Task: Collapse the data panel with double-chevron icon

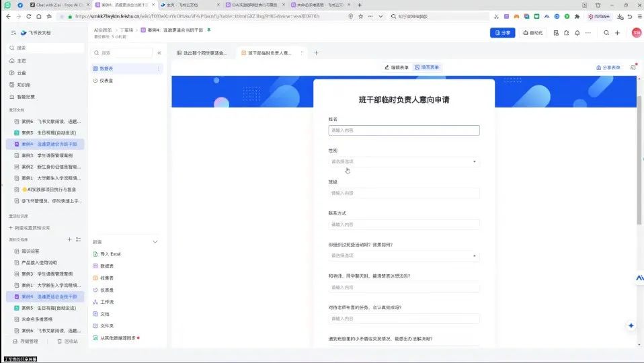Action: click(159, 52)
